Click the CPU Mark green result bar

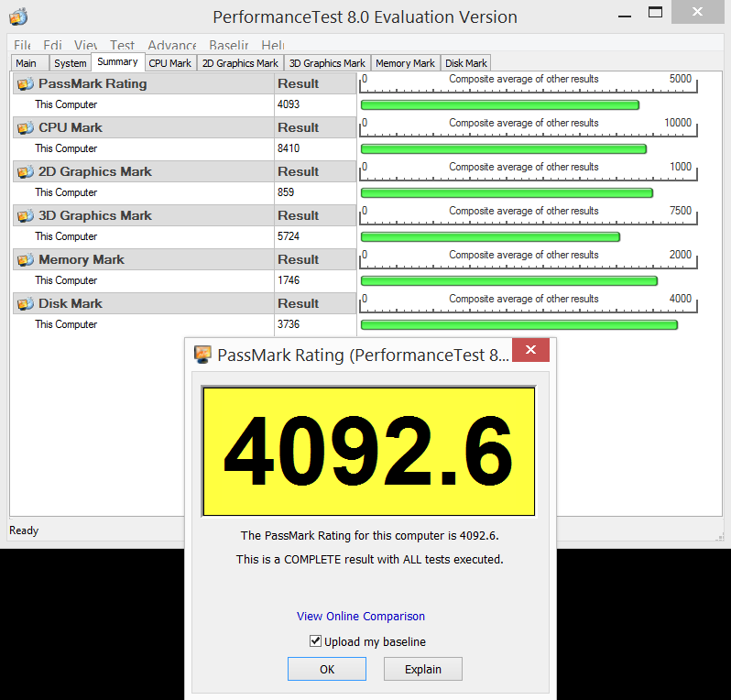(504, 148)
